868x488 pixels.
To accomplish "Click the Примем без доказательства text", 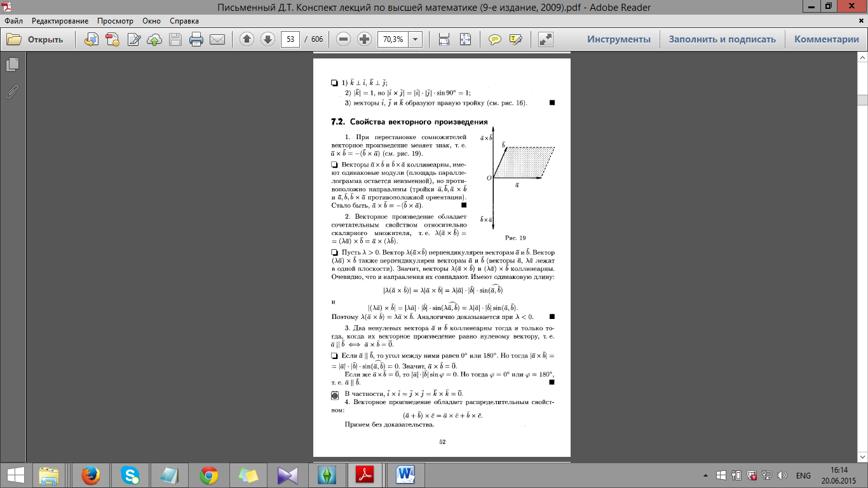I will click(x=390, y=425).
